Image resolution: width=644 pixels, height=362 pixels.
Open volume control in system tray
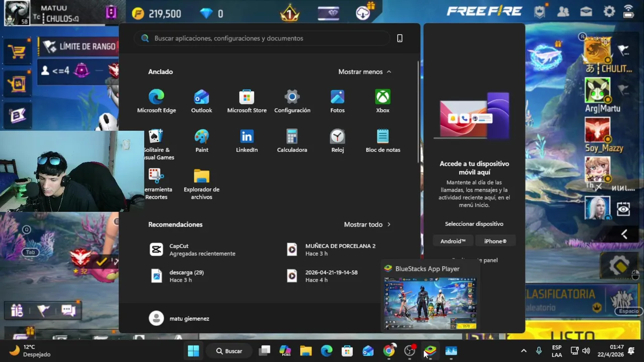pos(586,351)
